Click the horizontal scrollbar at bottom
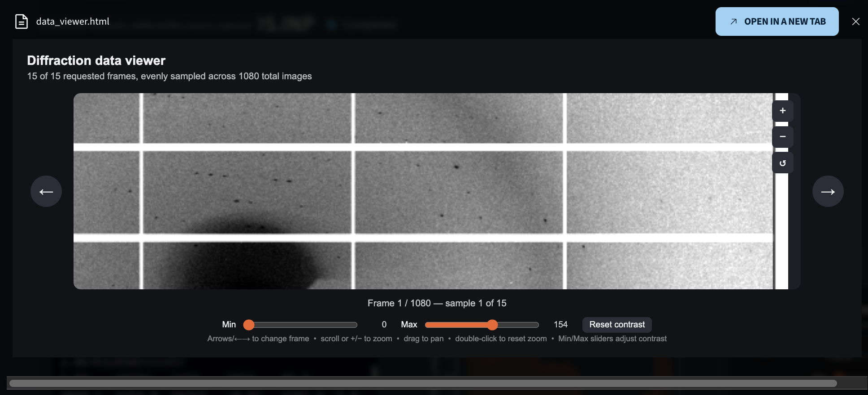Image resolution: width=868 pixels, height=395 pixels. tap(423, 383)
